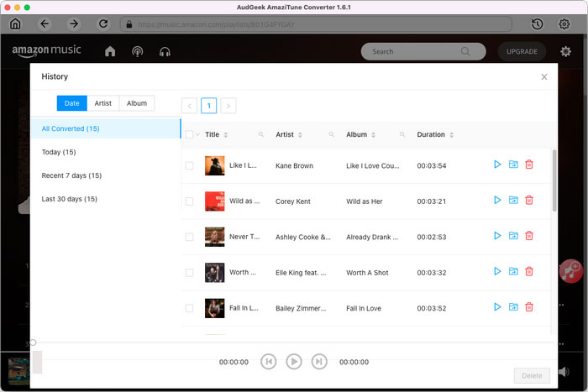Screen dimensions: 588x392
Task: Go to next page of history
Action: pos(228,106)
